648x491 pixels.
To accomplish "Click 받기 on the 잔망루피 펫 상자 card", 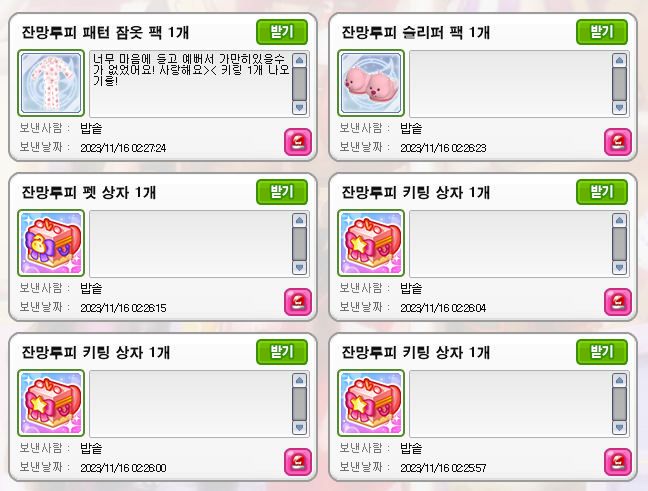I will click(x=282, y=192).
